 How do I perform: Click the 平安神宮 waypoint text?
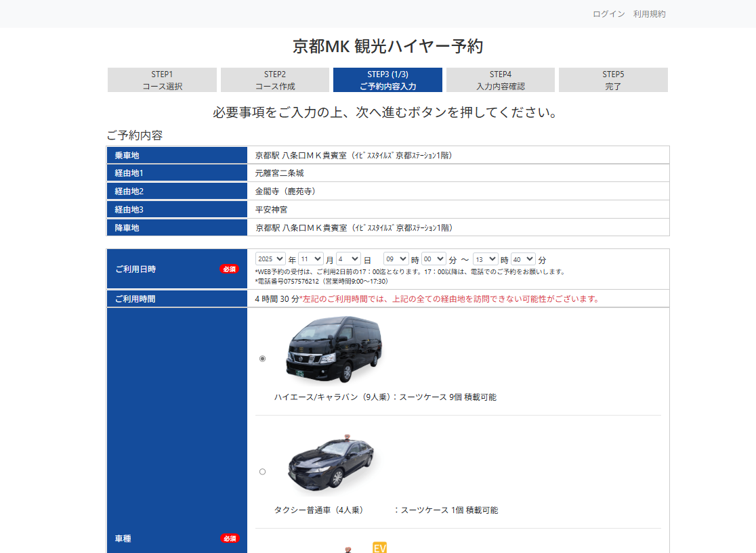point(272,210)
